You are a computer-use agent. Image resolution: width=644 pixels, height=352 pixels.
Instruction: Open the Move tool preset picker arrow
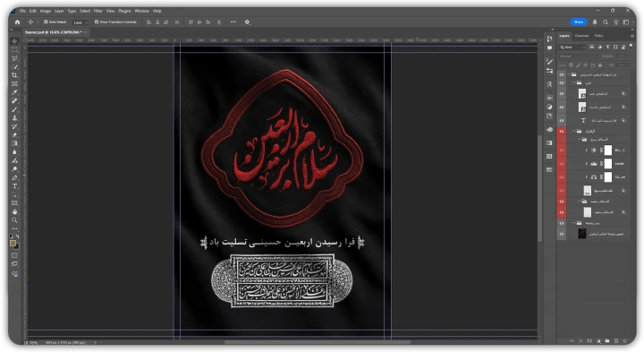tap(38, 22)
